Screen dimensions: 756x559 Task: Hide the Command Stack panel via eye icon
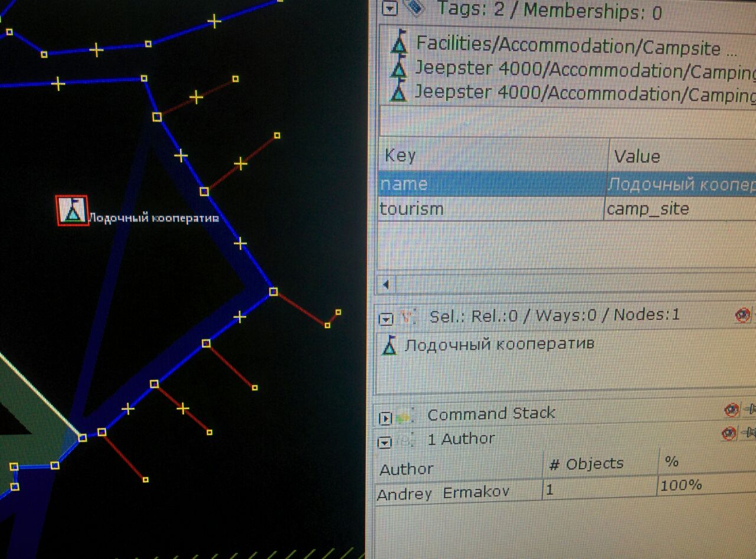[731, 410]
